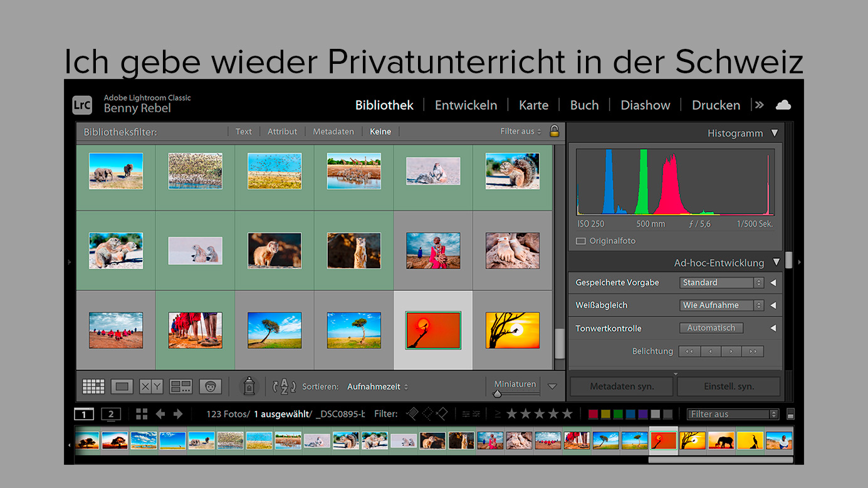This screenshot has height=488, width=868.
Task: Switch to the Entwickeln module
Action: coord(466,105)
